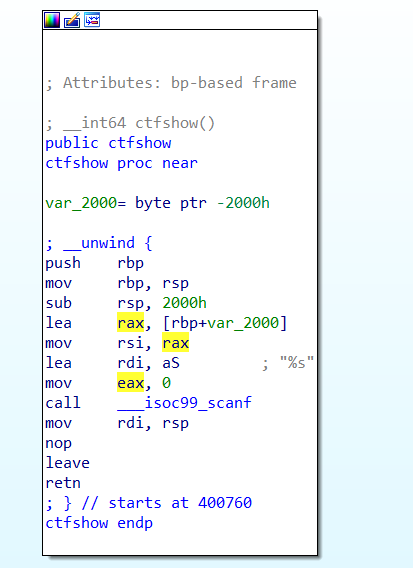
Task: Click highlighted rax in 'mov rsi' line
Action: pyautogui.click(x=175, y=343)
